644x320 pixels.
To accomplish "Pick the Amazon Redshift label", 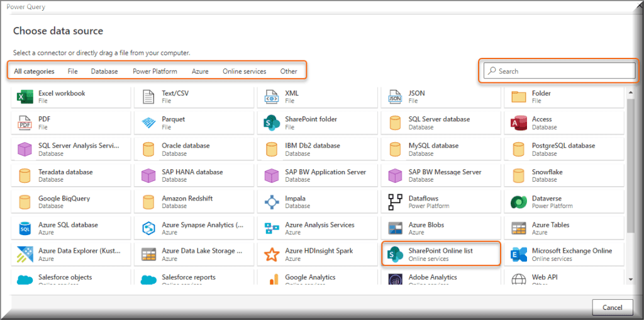I will tap(187, 198).
